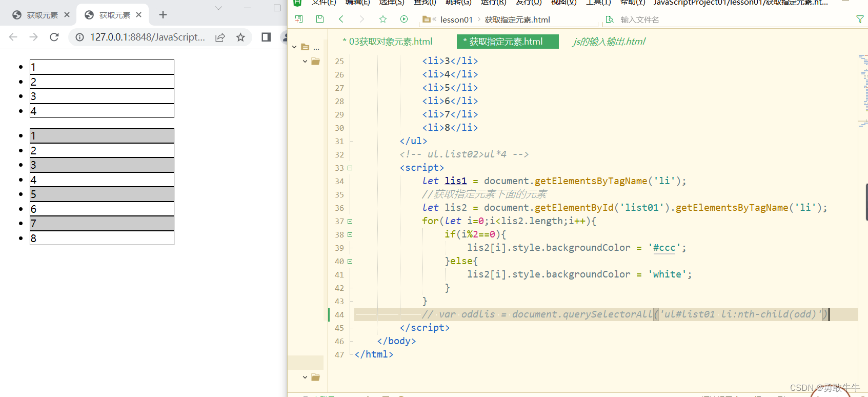Click white list item 8 in the second list
The width and height of the screenshot is (868, 397).
(102, 238)
